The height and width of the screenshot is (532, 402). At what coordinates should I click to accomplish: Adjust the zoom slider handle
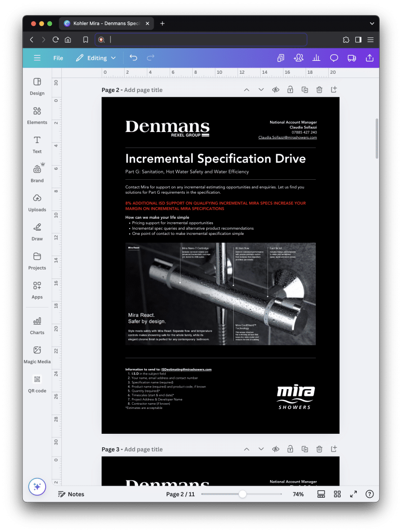[x=242, y=494]
